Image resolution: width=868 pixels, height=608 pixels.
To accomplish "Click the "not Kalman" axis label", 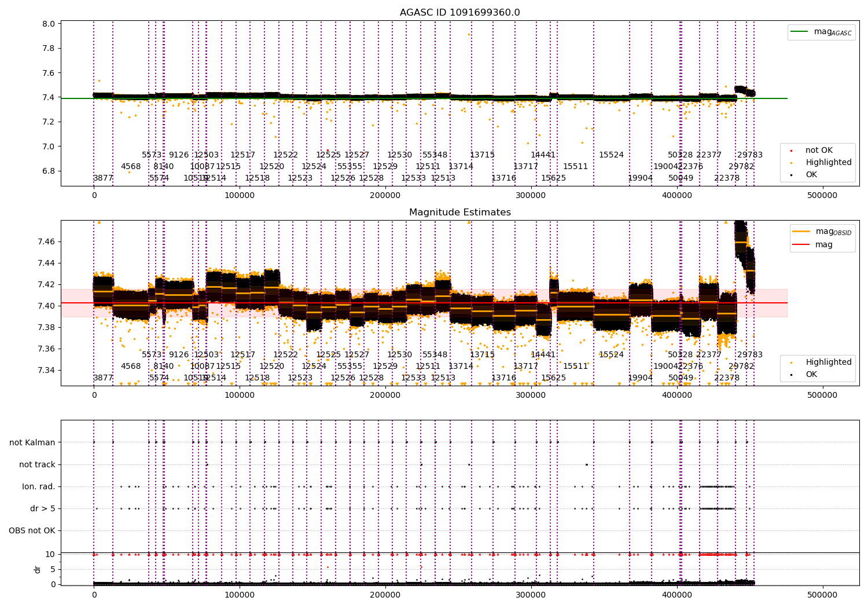I will (x=32, y=443).
